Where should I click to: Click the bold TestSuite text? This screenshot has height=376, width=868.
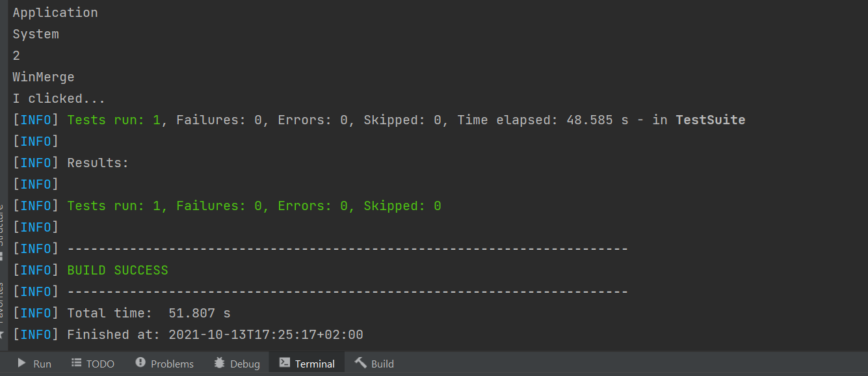(710, 120)
